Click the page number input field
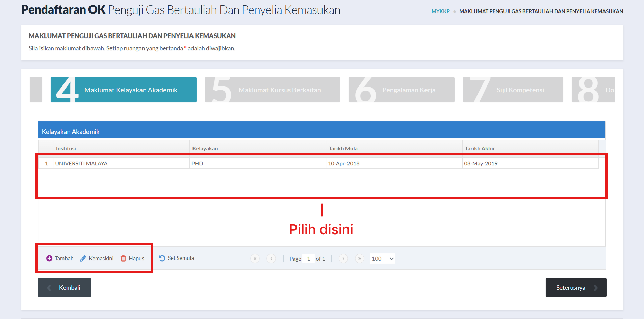 coord(308,259)
